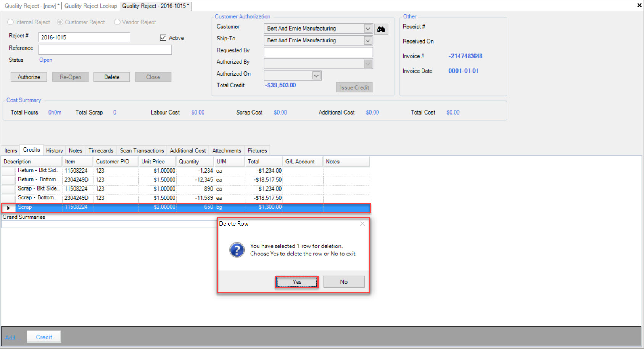
Task: Open the History tab
Action: click(x=55, y=150)
